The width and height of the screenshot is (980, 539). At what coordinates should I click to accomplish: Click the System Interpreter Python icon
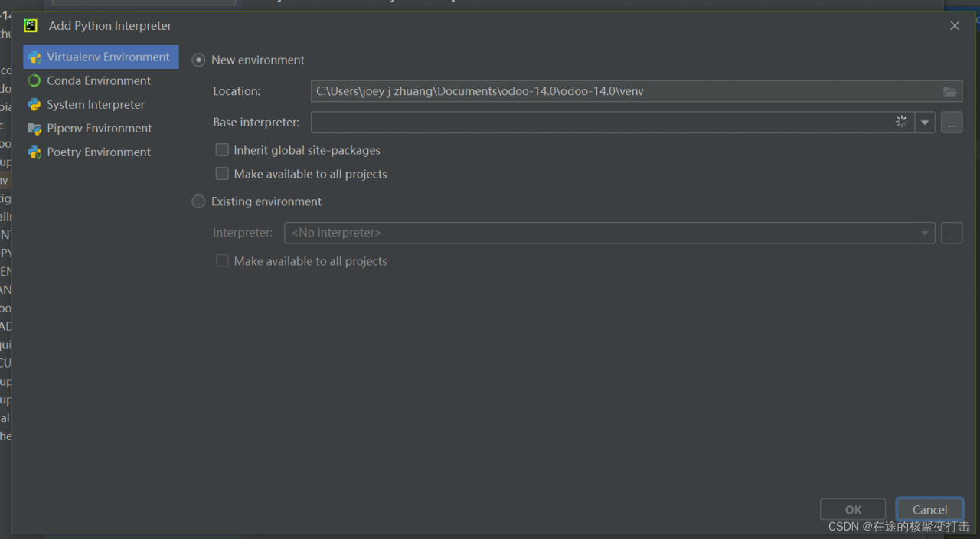coord(34,104)
